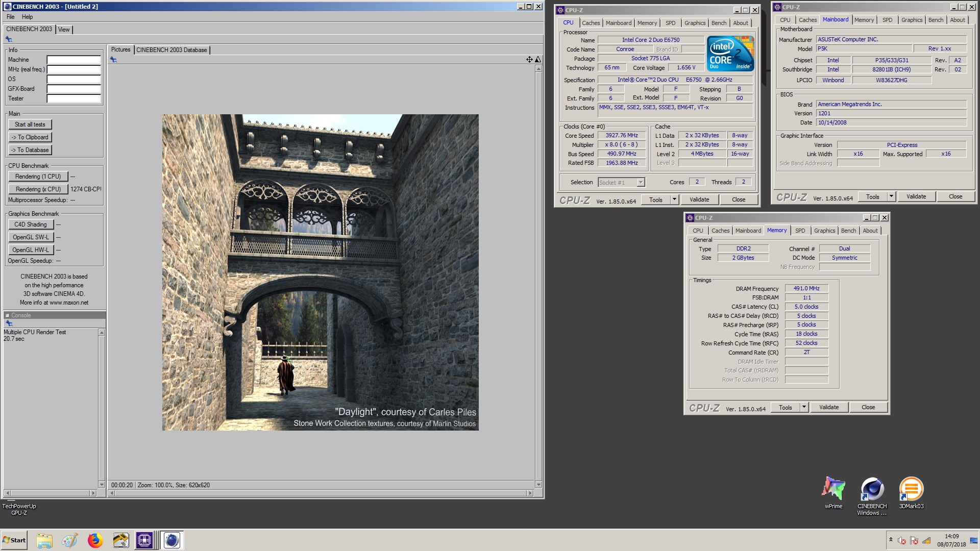
Task: Click the Pictures panel horizontal scrollbar
Action: pos(321,493)
